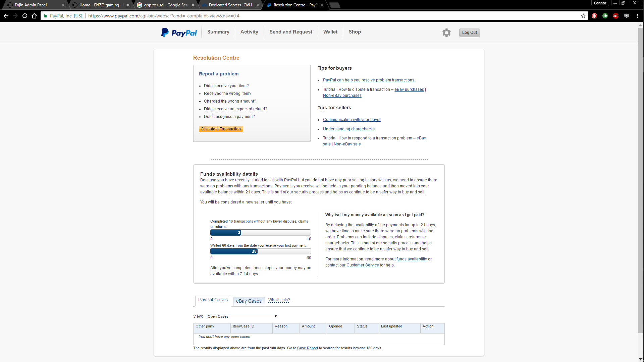Open the Customer Service link
The image size is (644, 362).
click(363, 265)
